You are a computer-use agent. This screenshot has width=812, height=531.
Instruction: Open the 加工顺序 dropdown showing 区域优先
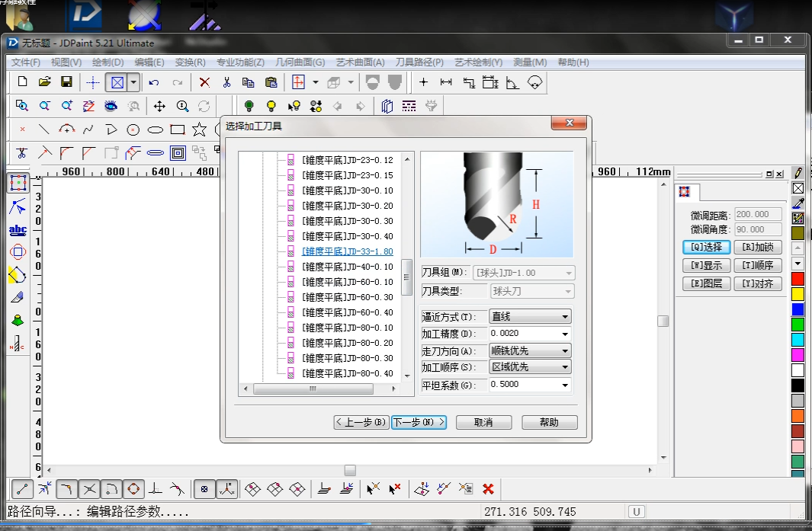pos(531,367)
